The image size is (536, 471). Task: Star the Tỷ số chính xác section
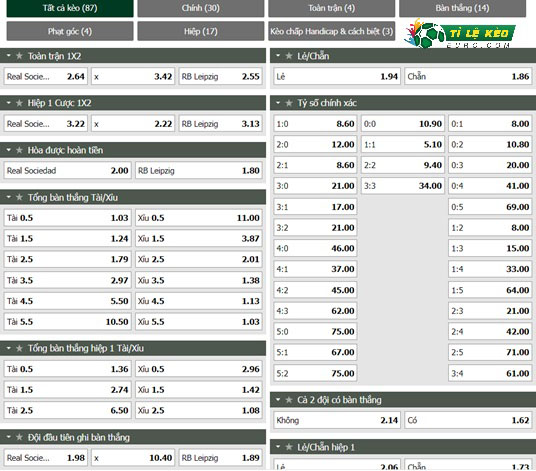[x=289, y=103]
